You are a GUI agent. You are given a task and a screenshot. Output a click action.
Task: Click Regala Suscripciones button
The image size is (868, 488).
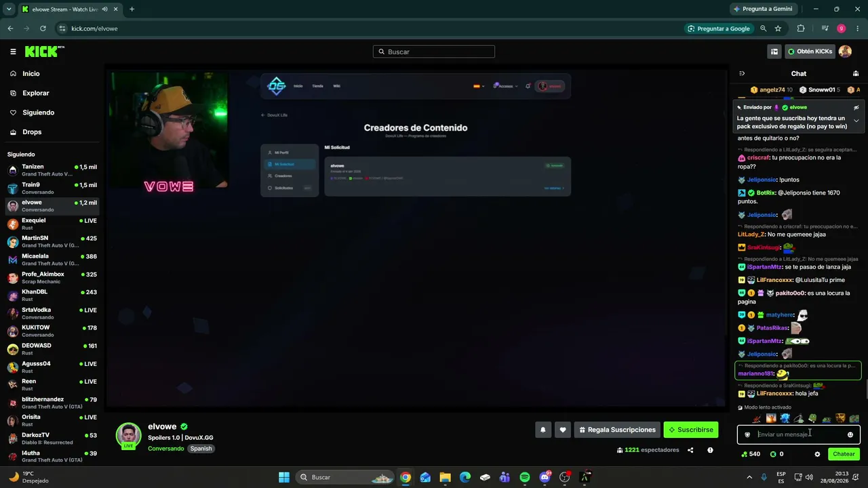[617, 430]
